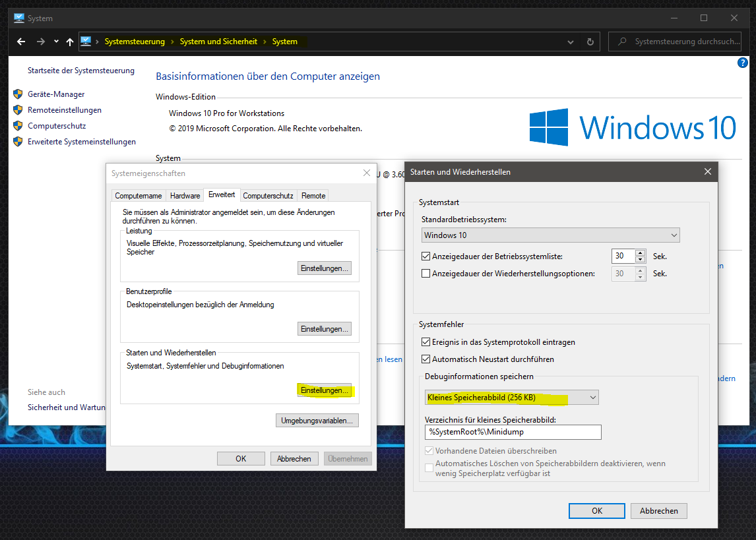Click into the Minidump directory text field
The width and height of the screenshot is (756, 540).
(513, 432)
